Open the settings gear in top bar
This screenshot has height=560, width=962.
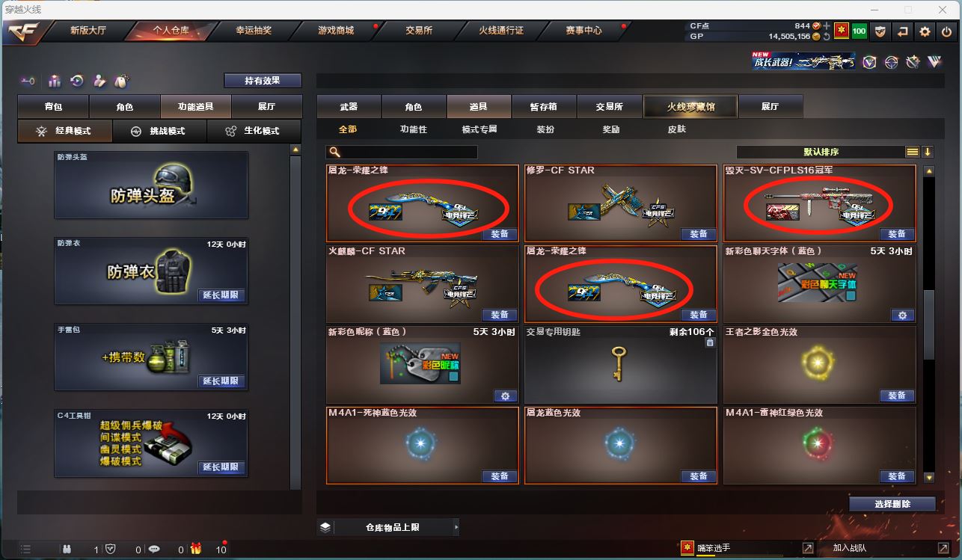[925, 31]
